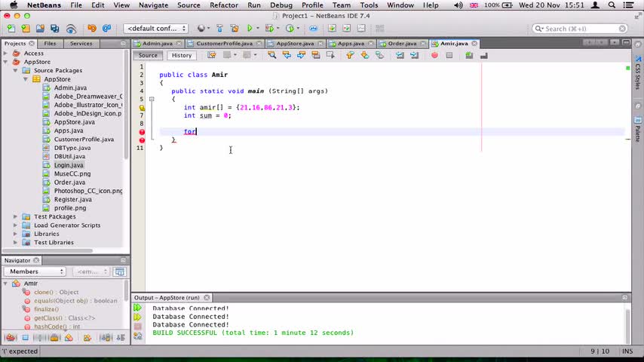644x362 pixels.
Task: Click the Palette side panel button
Action: coord(637,129)
